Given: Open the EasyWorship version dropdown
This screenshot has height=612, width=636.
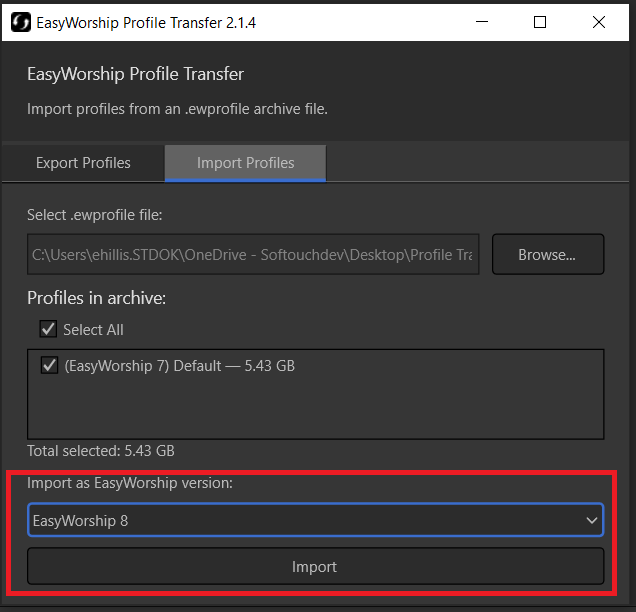Looking at the screenshot, I should coord(316,520).
